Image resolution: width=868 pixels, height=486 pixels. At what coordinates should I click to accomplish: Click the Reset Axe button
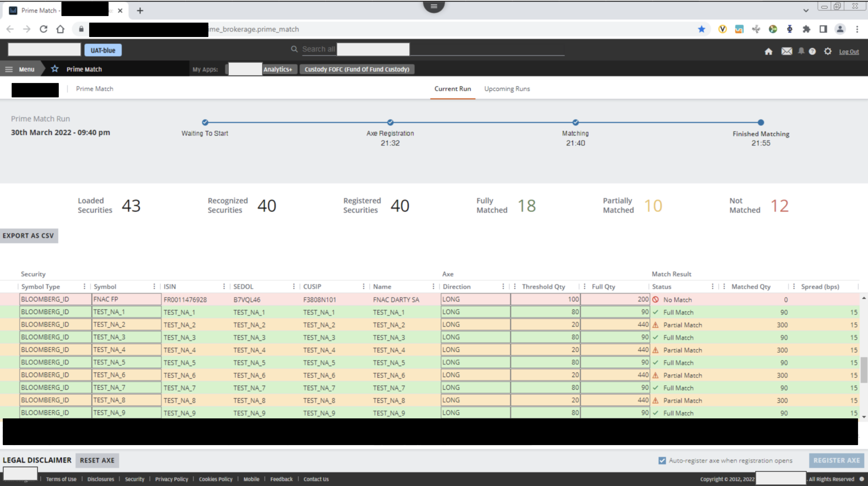[x=97, y=460]
